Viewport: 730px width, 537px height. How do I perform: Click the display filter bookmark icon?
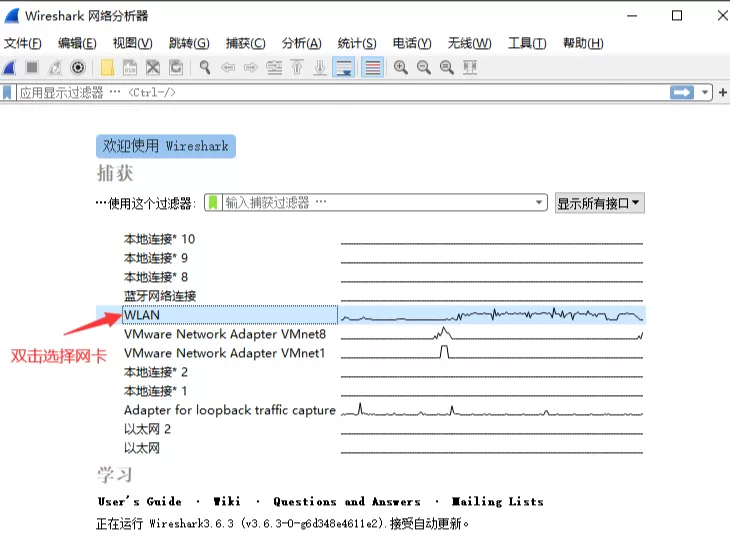pyautogui.click(x=7, y=93)
